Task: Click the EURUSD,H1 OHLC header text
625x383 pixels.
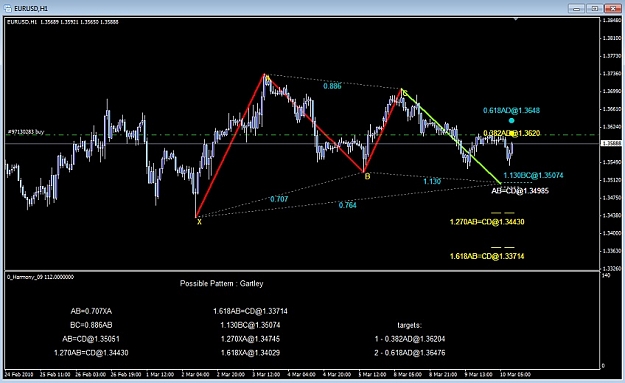Action: pos(63,22)
